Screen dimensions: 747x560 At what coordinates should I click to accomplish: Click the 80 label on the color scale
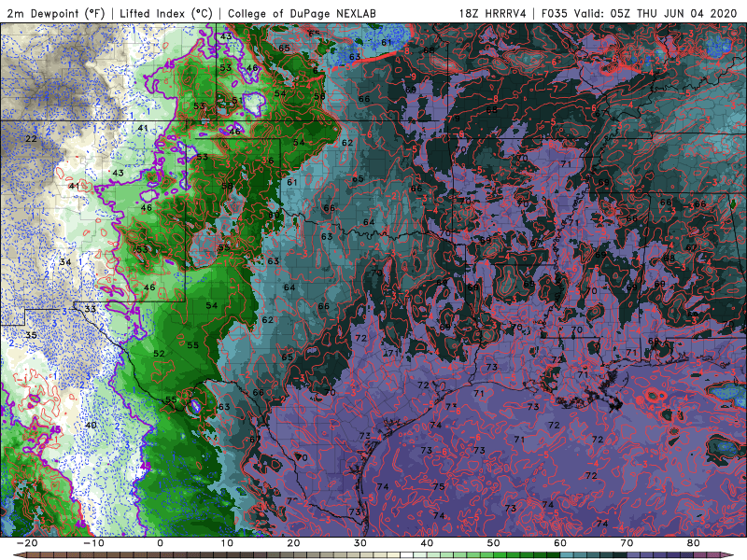(694, 543)
